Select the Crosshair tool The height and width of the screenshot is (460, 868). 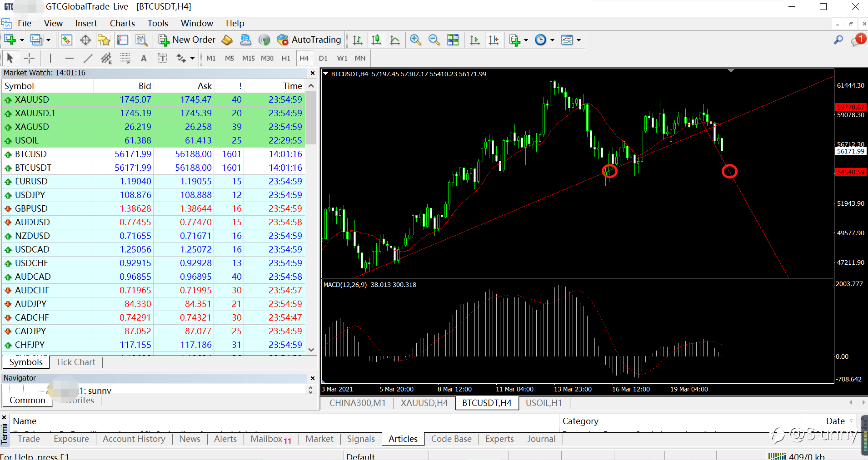(x=29, y=58)
